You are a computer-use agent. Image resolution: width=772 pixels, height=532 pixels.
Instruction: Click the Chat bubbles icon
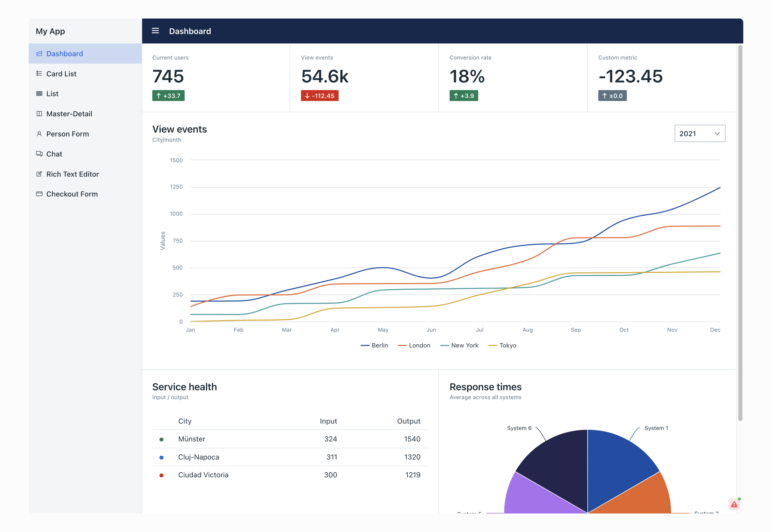click(39, 154)
